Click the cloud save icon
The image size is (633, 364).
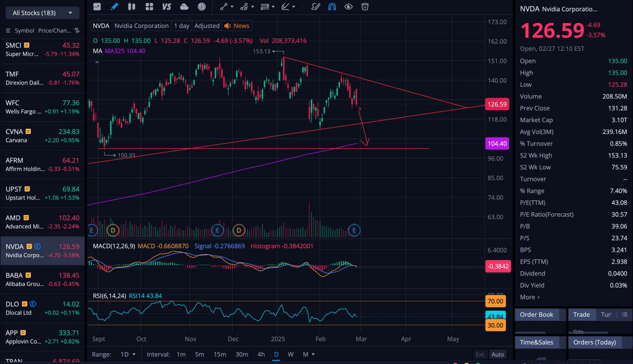click(x=184, y=7)
